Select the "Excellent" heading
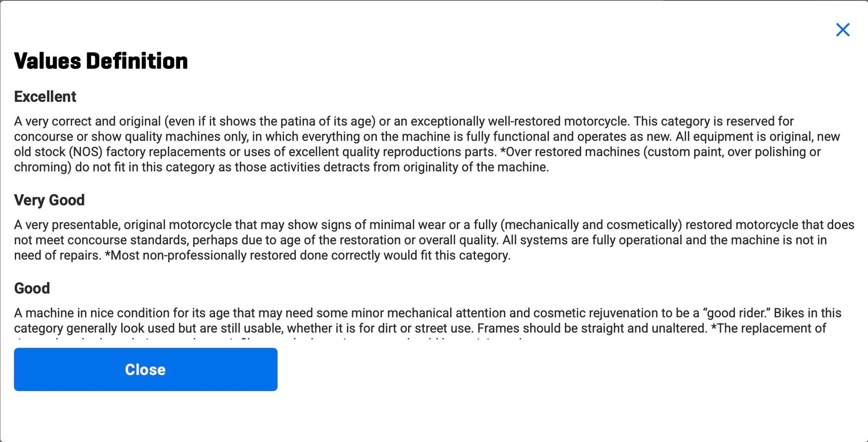This screenshot has height=442, width=868. [45, 97]
